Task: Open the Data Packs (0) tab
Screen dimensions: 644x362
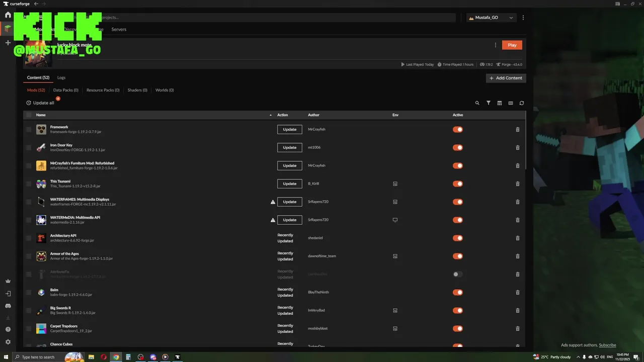Action: coord(66,90)
